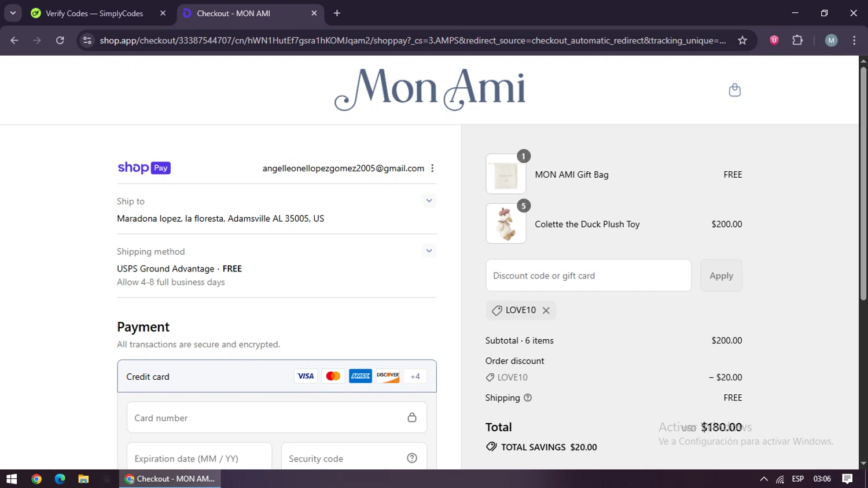
Task: Expand the Shipping method section
Action: [x=429, y=251]
